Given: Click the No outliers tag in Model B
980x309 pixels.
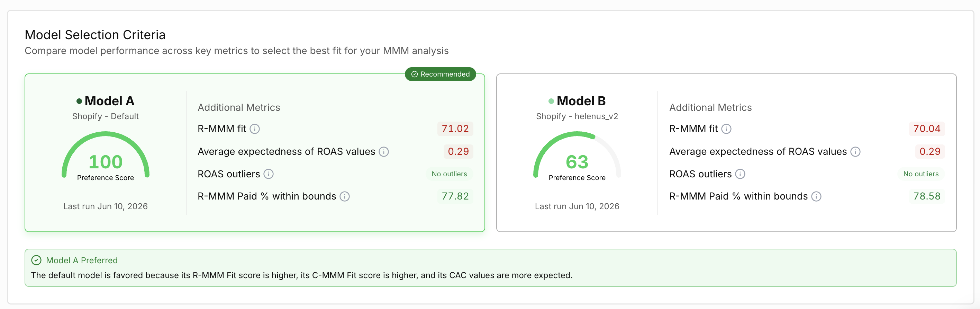Looking at the screenshot, I should (921, 174).
